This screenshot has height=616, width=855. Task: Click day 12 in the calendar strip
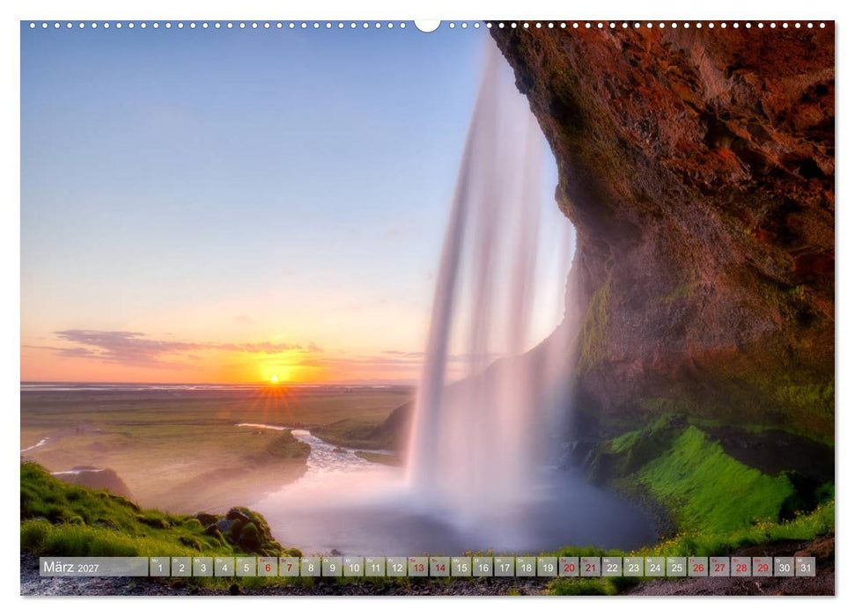(x=396, y=567)
